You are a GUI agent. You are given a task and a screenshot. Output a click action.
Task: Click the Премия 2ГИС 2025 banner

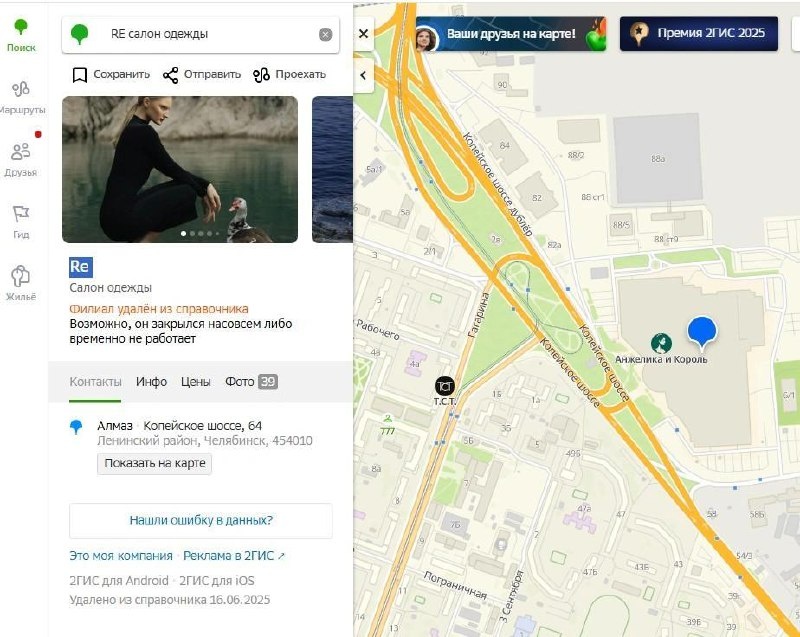coord(699,34)
